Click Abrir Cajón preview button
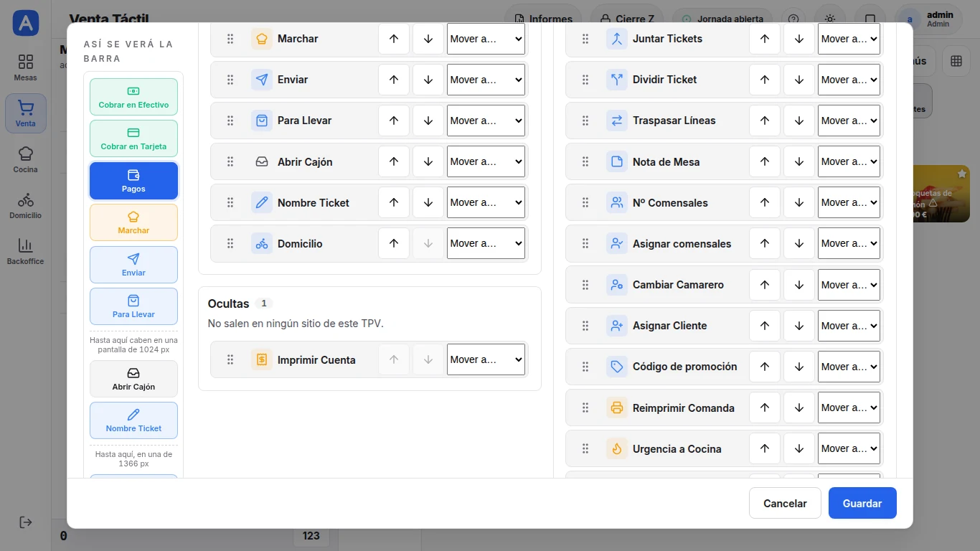This screenshot has width=980, height=551. point(133,379)
